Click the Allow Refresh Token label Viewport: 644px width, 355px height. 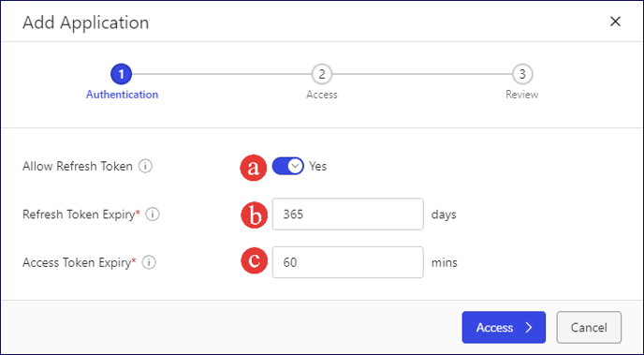pyautogui.click(x=78, y=167)
